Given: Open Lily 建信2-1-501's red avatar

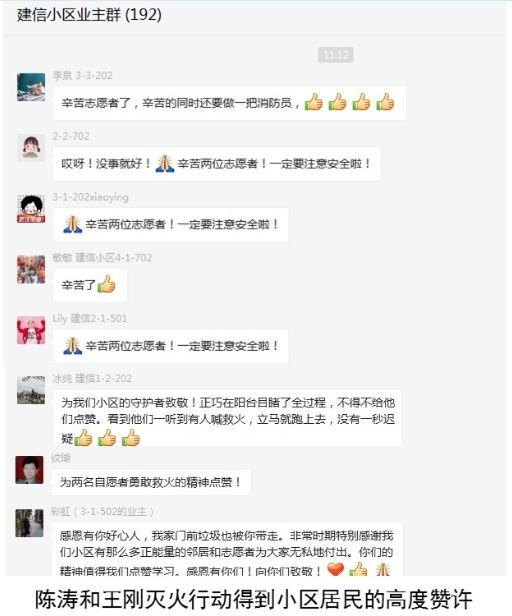Looking at the screenshot, I should pos(31,330).
